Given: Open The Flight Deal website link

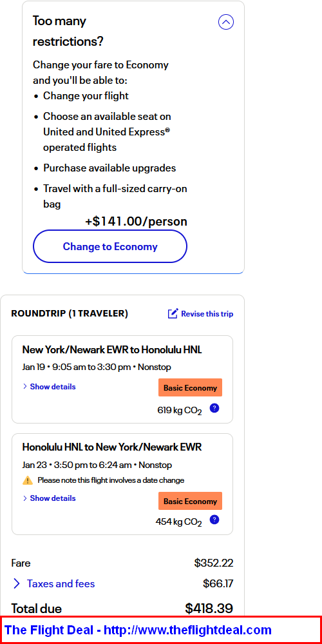Looking at the screenshot, I should (x=138, y=630).
